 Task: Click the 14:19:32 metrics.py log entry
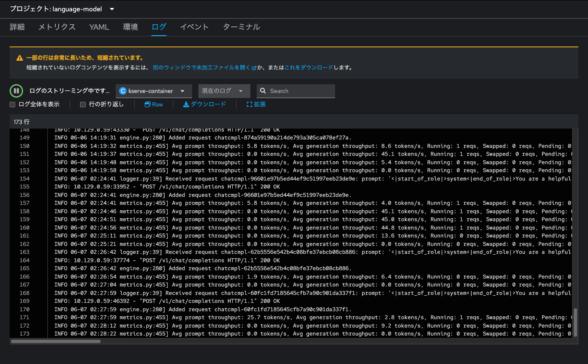click(x=312, y=146)
